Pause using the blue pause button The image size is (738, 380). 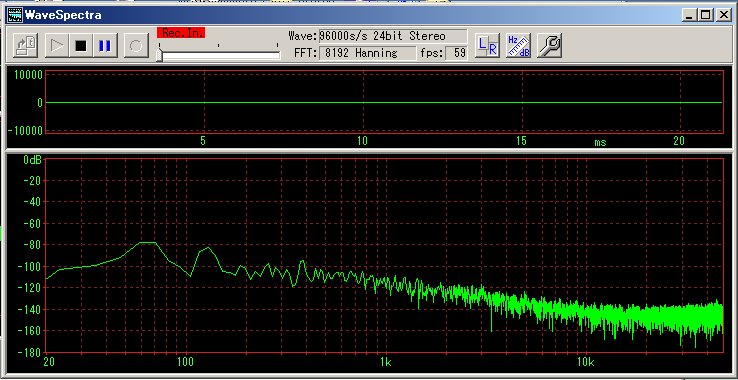point(105,46)
